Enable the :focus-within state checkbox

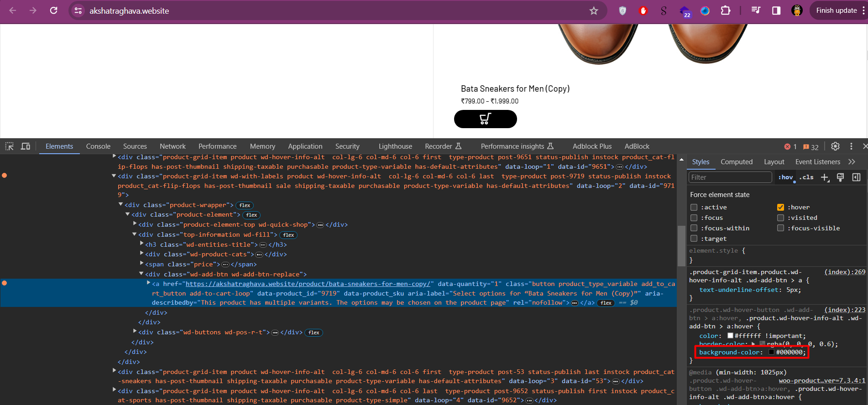694,228
